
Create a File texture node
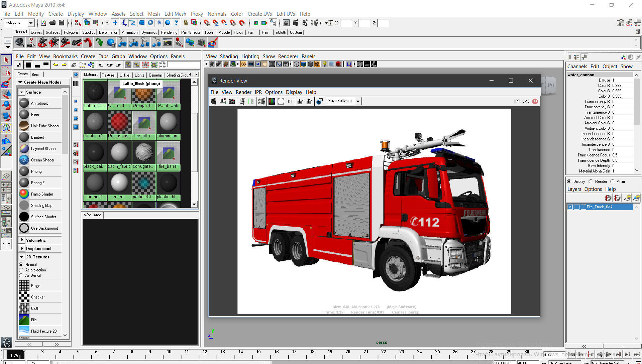click(40, 320)
